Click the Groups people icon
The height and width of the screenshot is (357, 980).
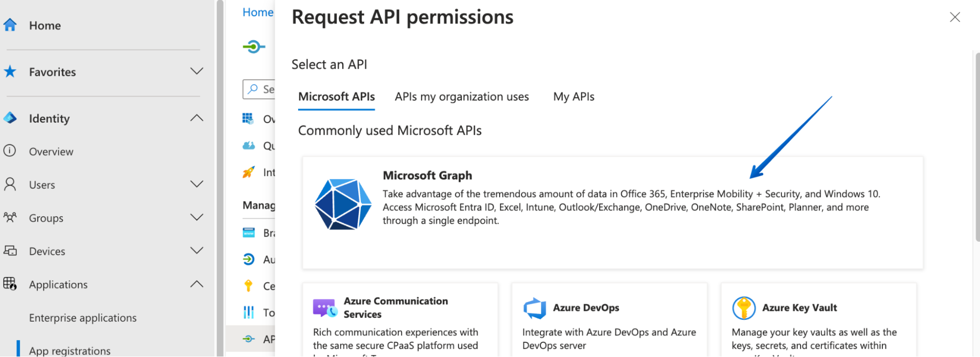pos(10,217)
